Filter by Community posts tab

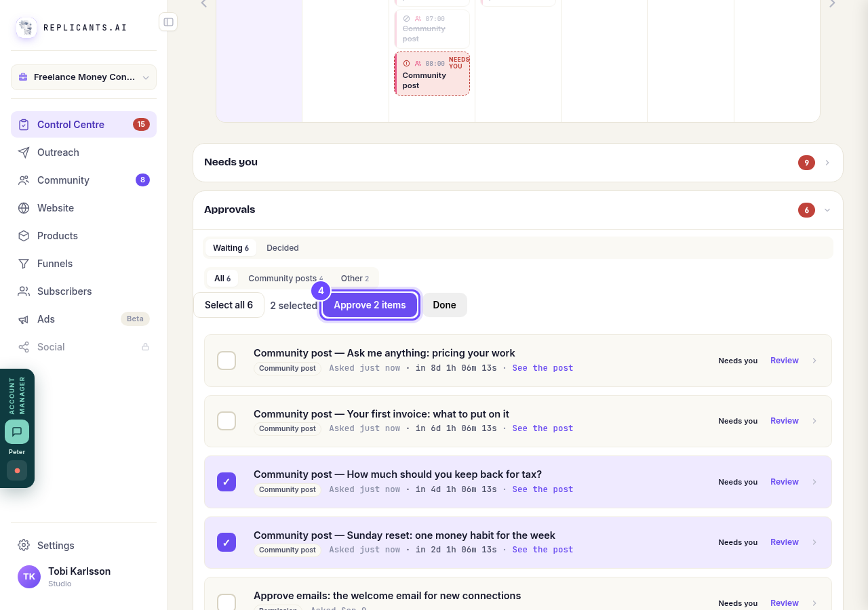coord(285,279)
